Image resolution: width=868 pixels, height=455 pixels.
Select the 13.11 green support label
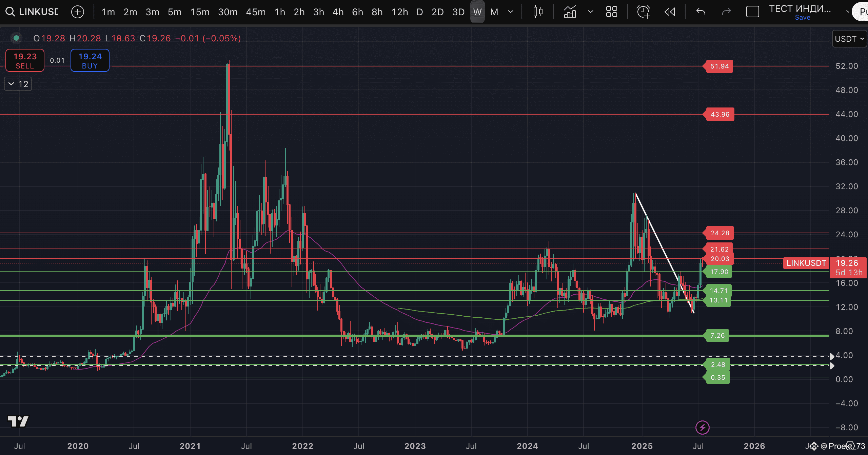(x=717, y=300)
